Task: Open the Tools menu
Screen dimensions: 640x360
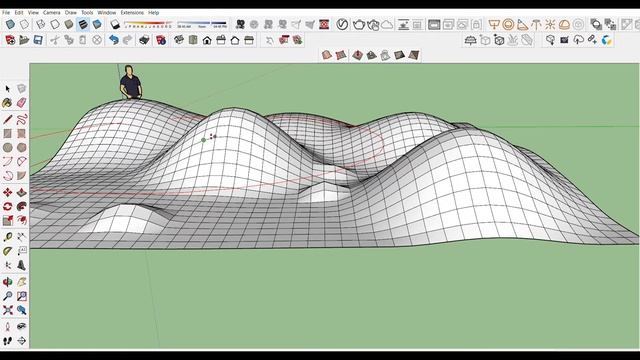Action: 87,13
